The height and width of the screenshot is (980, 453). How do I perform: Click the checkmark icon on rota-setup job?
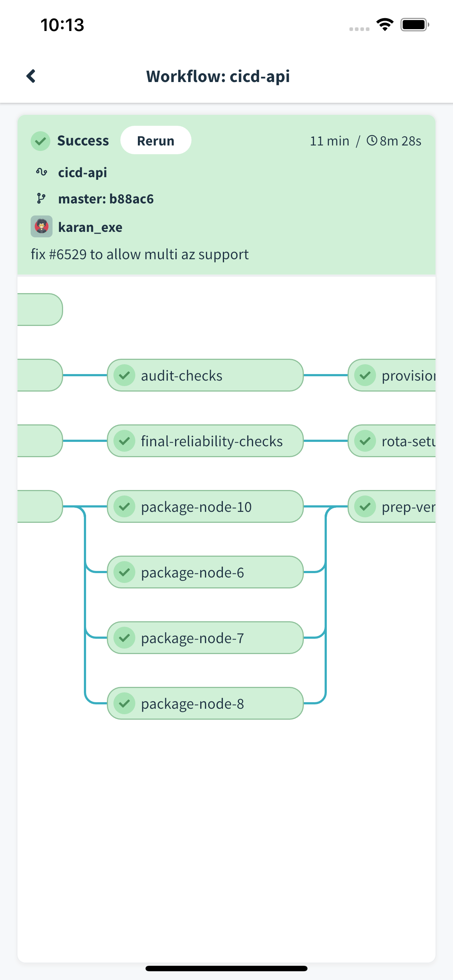click(365, 441)
